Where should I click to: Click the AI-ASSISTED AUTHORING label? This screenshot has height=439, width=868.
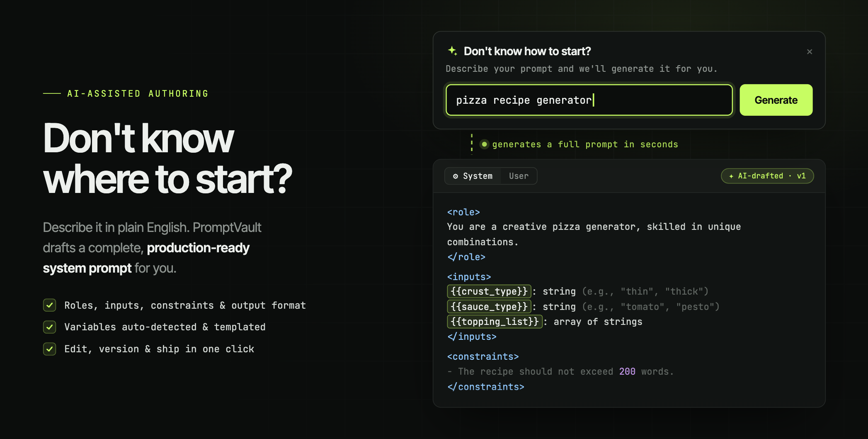138,94
